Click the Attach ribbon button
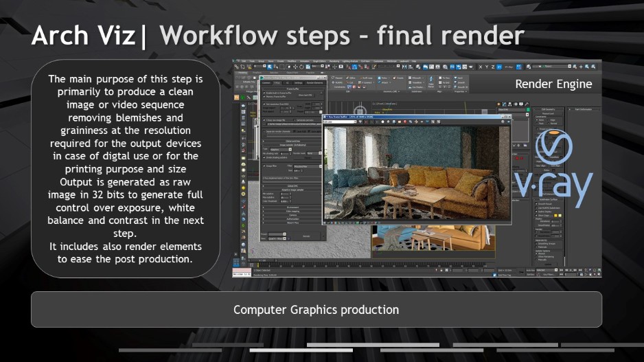This screenshot has height=362, width=644. pos(383,82)
